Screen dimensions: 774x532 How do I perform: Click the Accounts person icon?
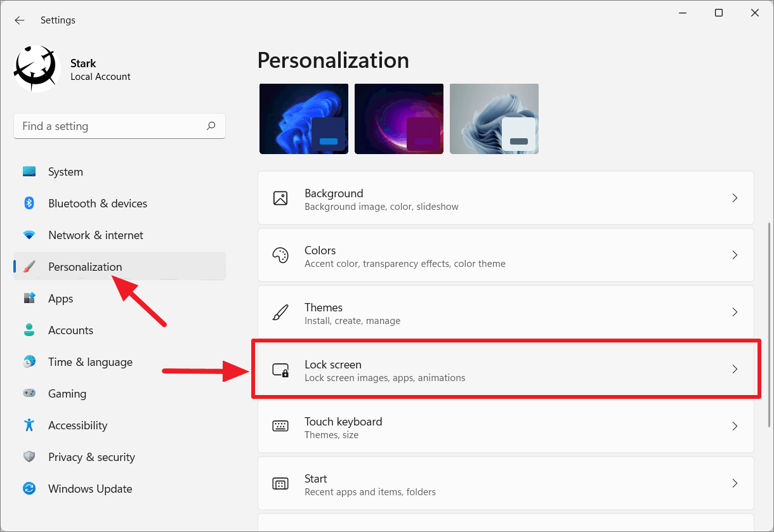(29, 330)
